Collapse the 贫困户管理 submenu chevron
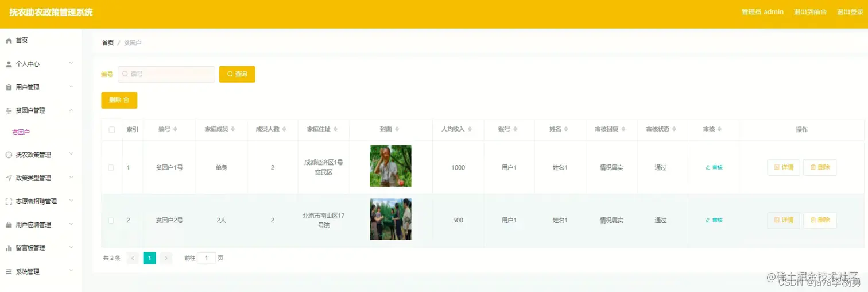Viewport: 868px width, 292px height. point(71,110)
